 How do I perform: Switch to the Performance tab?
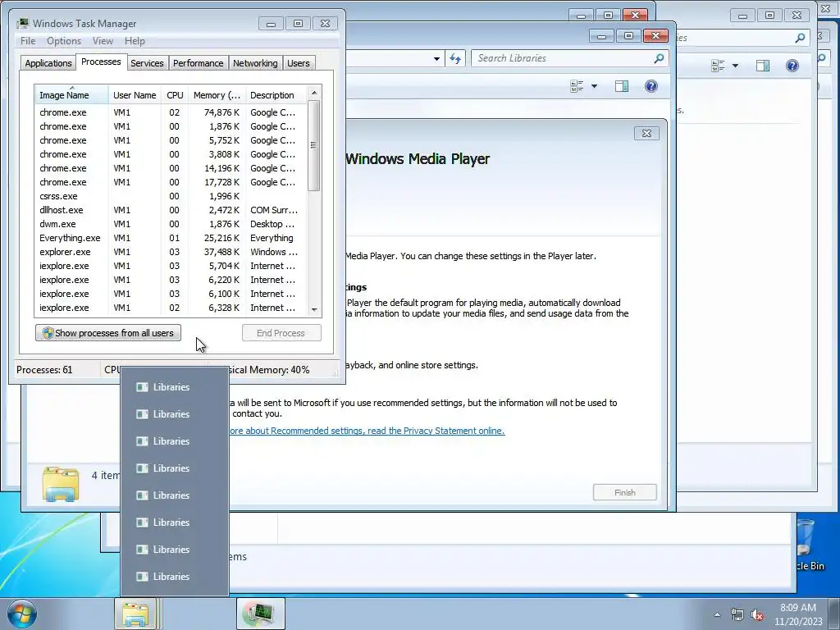pos(198,63)
